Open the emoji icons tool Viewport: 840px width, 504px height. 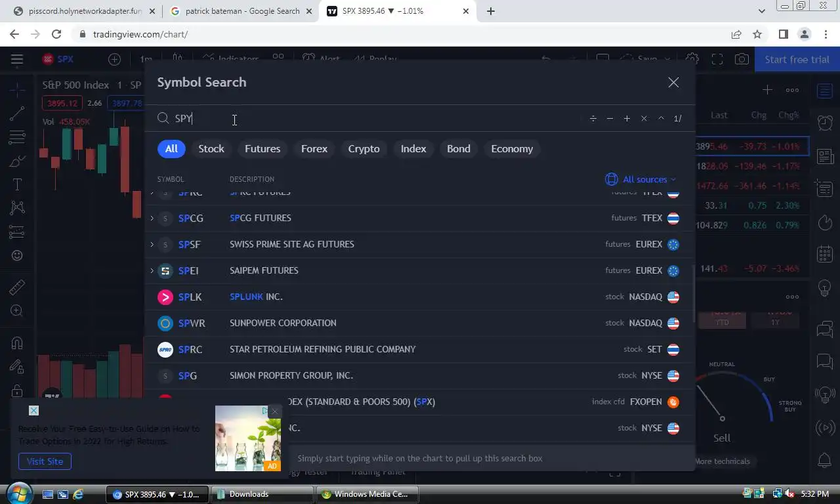17,255
